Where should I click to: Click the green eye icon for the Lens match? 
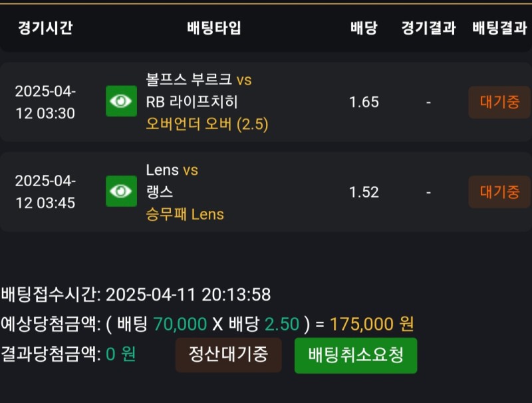(121, 192)
